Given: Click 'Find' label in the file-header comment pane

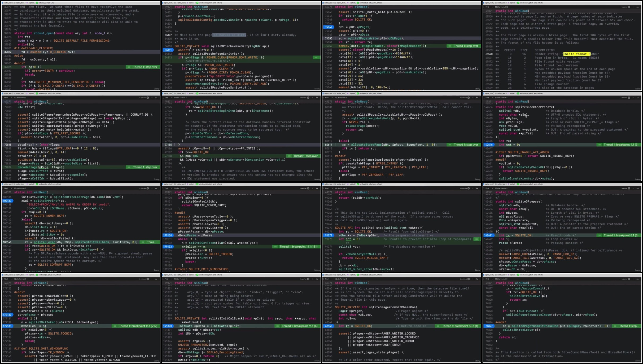Looking at the screenshot, I should 487,7.
